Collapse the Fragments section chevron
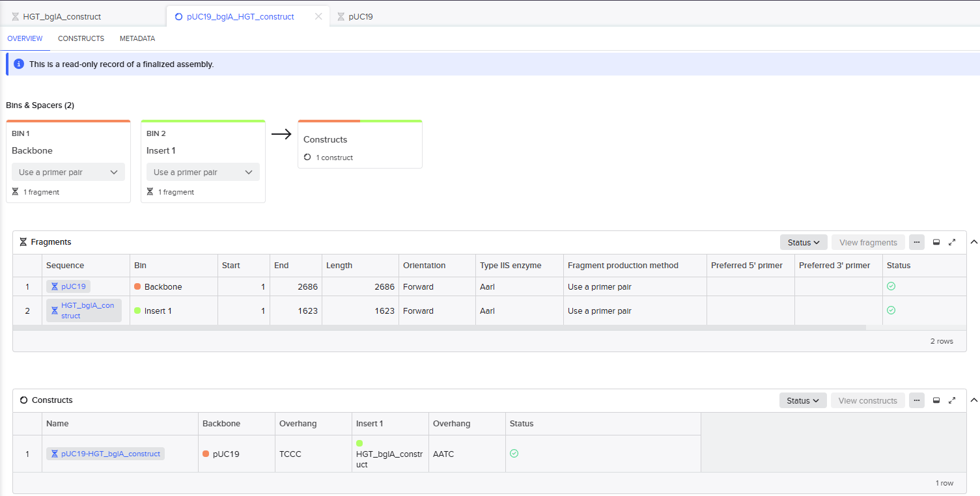The width and height of the screenshot is (980, 496). coord(974,242)
